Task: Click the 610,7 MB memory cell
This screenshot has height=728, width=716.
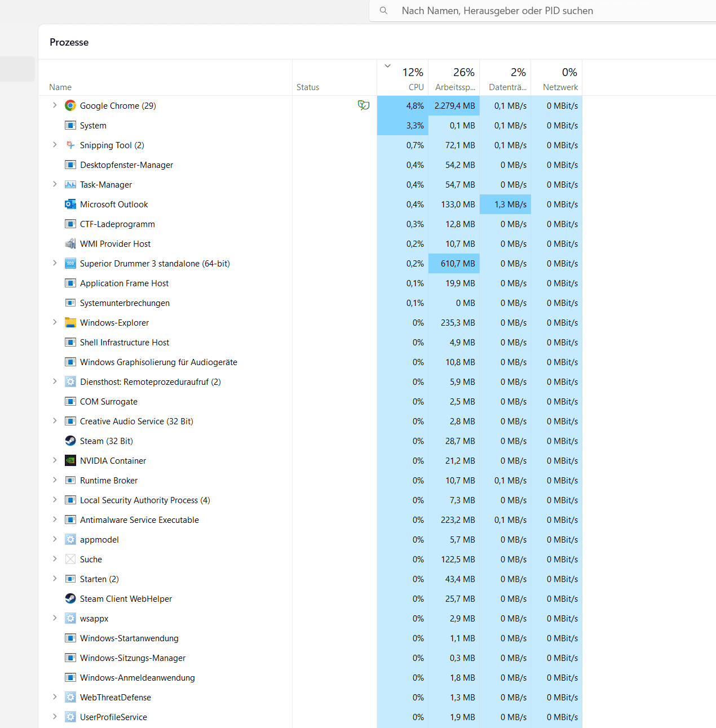Action: click(454, 263)
